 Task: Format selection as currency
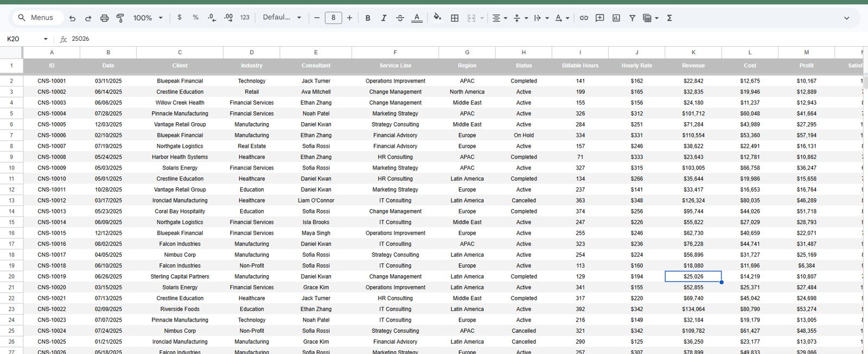pos(180,18)
